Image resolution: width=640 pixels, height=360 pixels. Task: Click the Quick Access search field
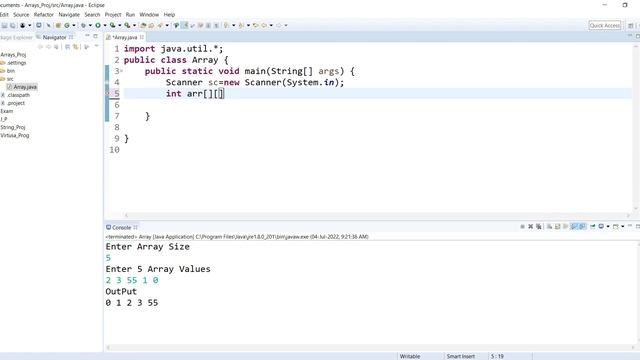pos(605,25)
